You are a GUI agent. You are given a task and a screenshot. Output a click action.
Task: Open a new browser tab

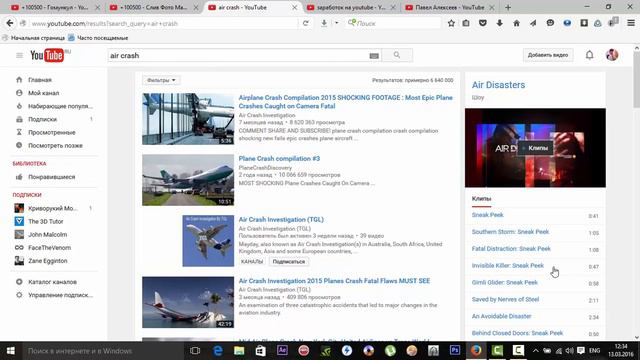(x=508, y=7)
